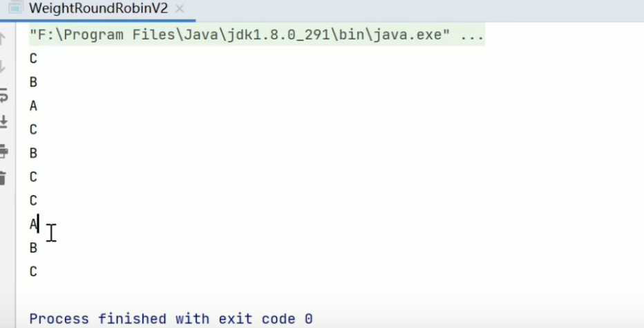Select the WeightRoundRobinV2 tab
Screen dimensions: 644x328
pyautogui.click(x=99, y=8)
